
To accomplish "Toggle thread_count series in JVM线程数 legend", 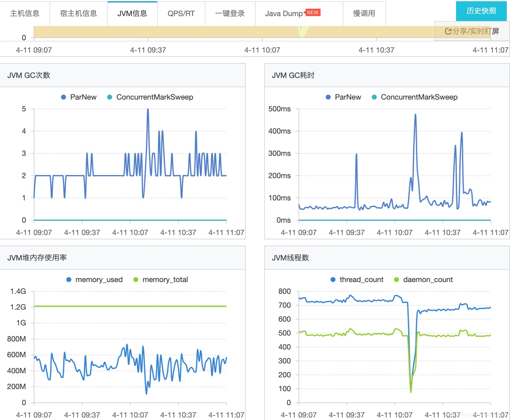I will (x=357, y=280).
